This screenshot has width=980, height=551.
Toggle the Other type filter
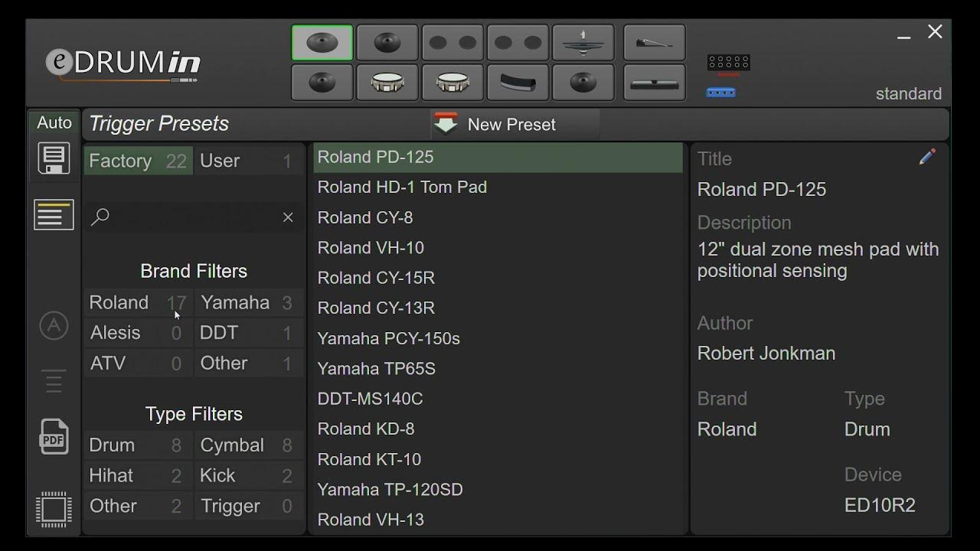point(138,506)
